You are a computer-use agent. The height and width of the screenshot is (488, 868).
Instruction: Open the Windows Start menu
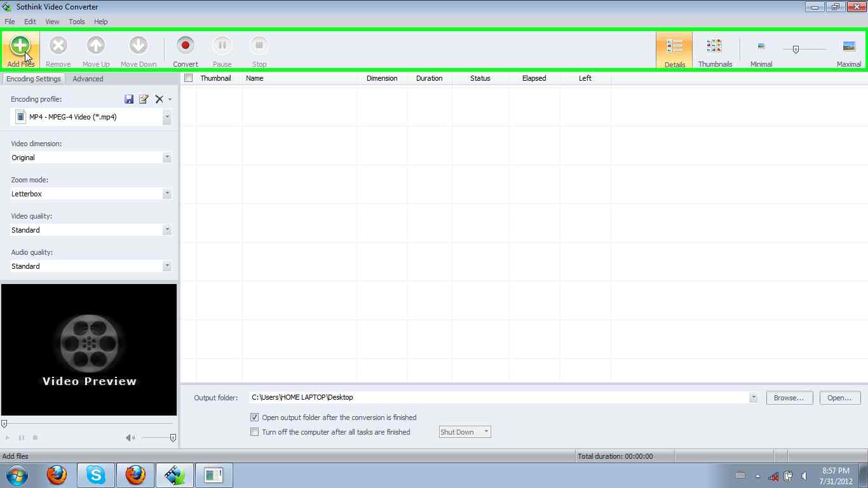(17, 475)
